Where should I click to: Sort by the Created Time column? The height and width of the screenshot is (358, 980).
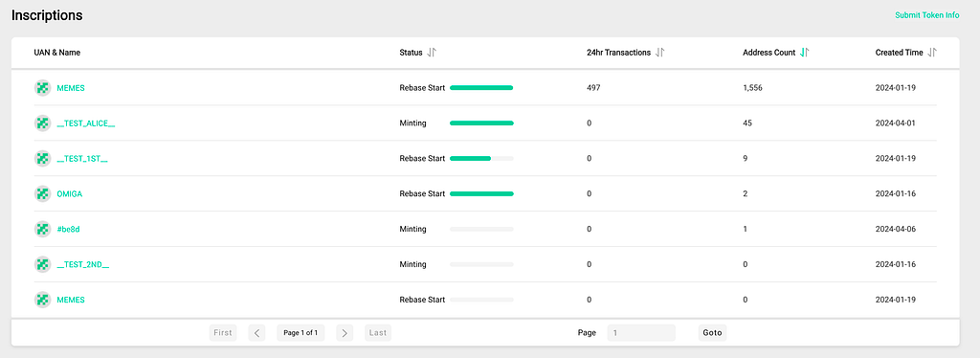pos(932,53)
